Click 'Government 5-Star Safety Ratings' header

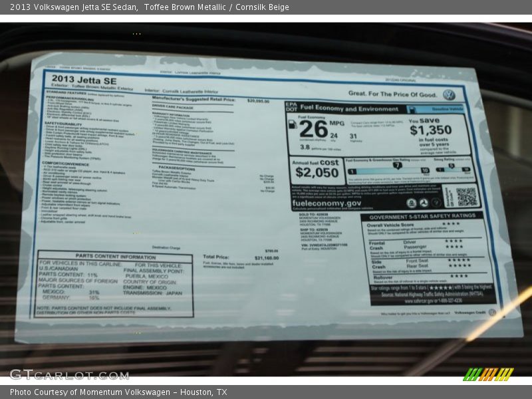point(422,217)
